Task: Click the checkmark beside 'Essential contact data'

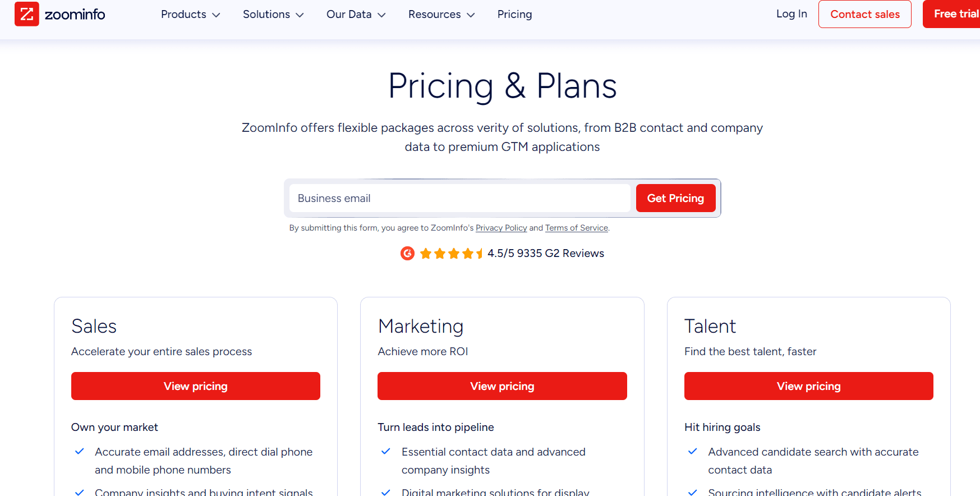Action: click(385, 452)
